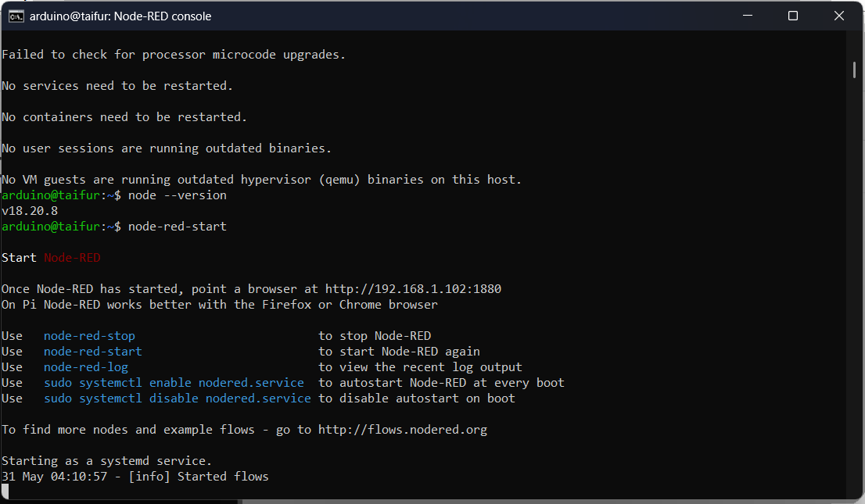Click the blue node-red-stop command

click(89, 336)
